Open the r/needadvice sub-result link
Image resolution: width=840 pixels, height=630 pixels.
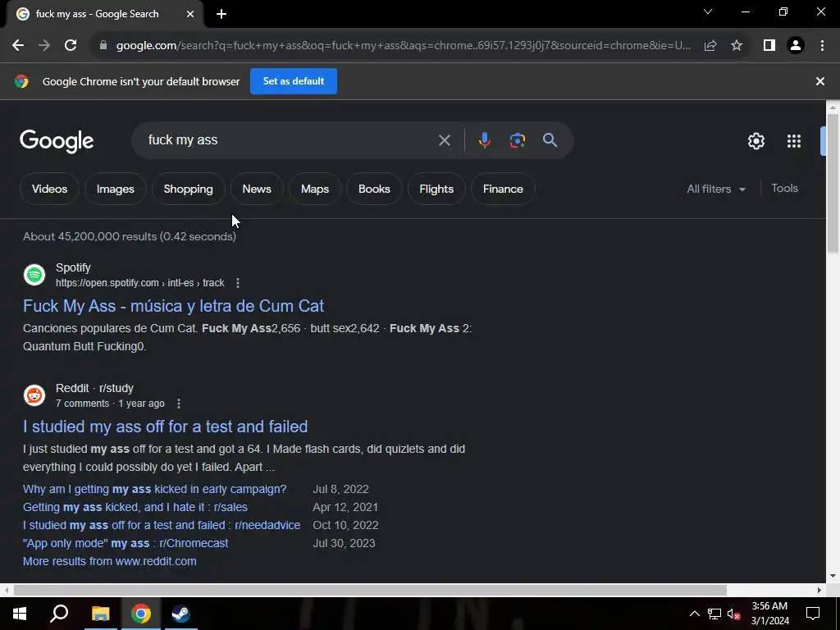162,525
